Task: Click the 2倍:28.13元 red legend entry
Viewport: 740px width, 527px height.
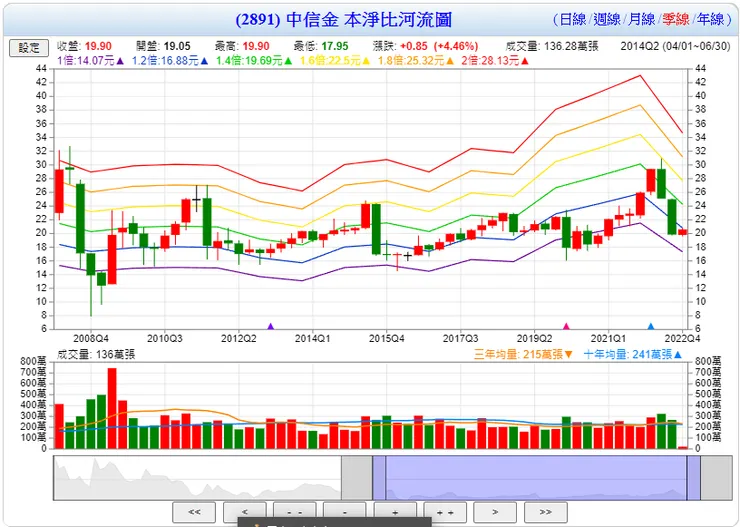Action: [x=496, y=61]
